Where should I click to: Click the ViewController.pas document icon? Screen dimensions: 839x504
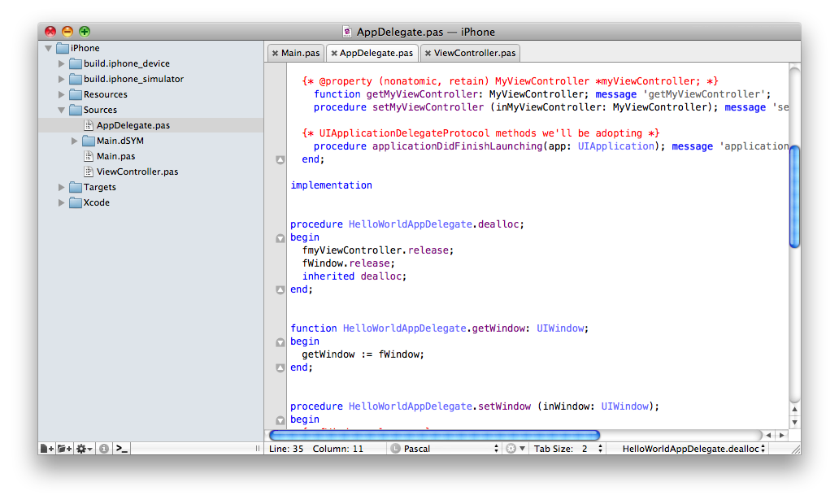(x=89, y=172)
